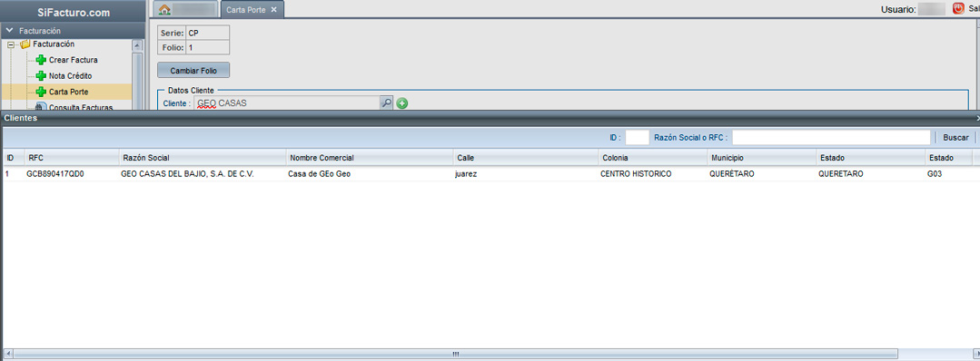Click the Nota Crédito green plus icon
The height and width of the screenshot is (361, 980).
point(41,75)
